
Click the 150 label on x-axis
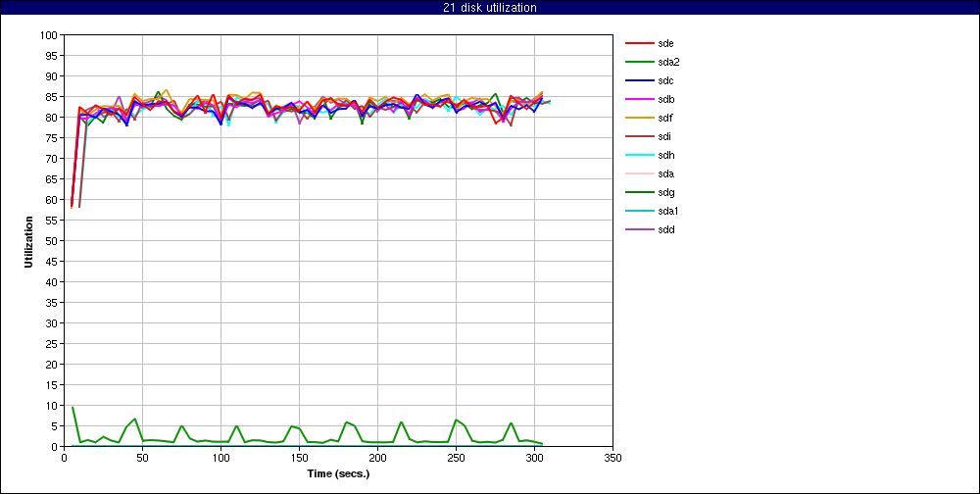[299, 458]
